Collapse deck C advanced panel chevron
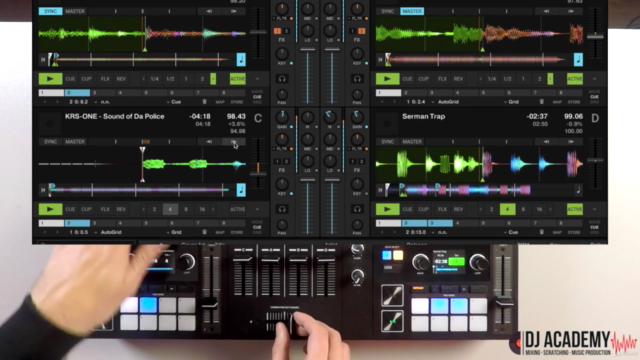The width and height of the screenshot is (640, 360). pyautogui.click(x=258, y=209)
